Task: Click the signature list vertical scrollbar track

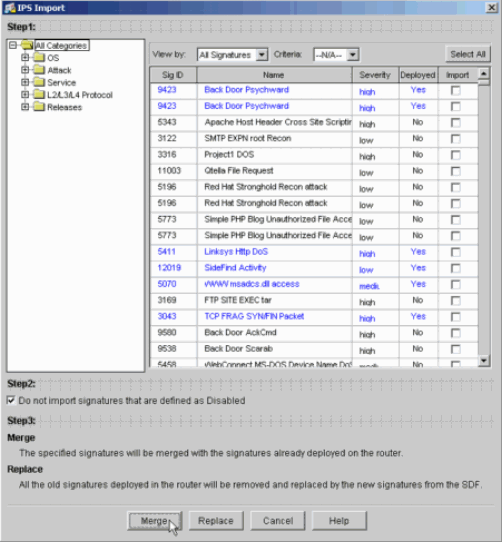Action: pyautogui.click(x=484, y=221)
